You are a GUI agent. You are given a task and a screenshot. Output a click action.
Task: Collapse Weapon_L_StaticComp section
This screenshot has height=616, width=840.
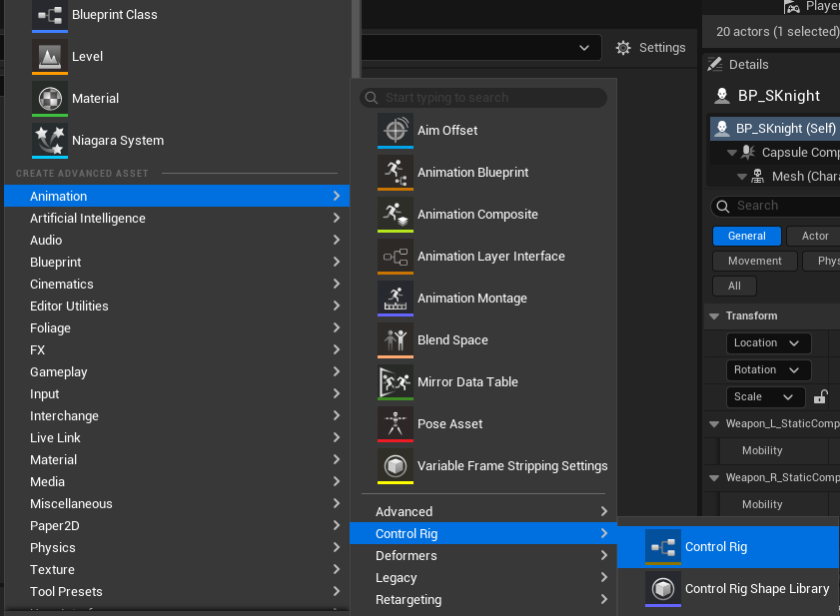point(714,423)
